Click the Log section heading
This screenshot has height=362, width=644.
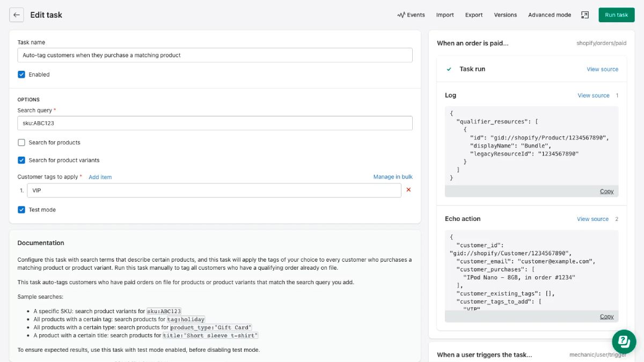coord(450,95)
